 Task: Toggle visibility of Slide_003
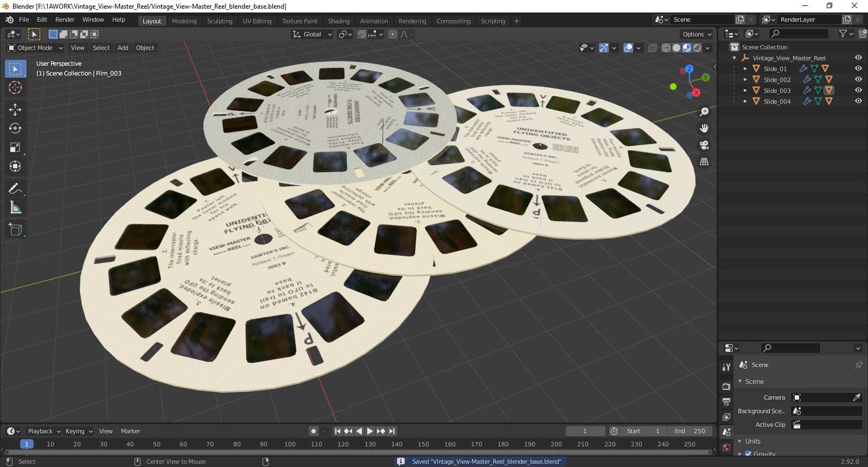click(858, 90)
